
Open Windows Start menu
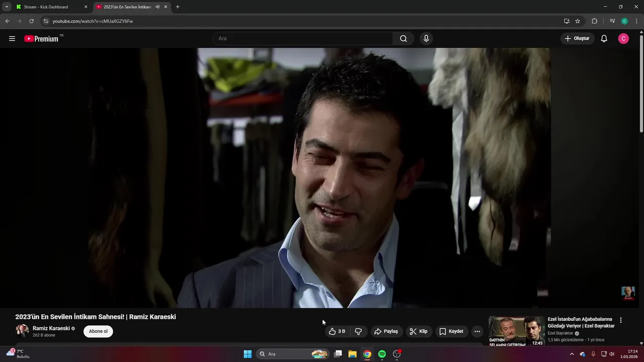248,354
